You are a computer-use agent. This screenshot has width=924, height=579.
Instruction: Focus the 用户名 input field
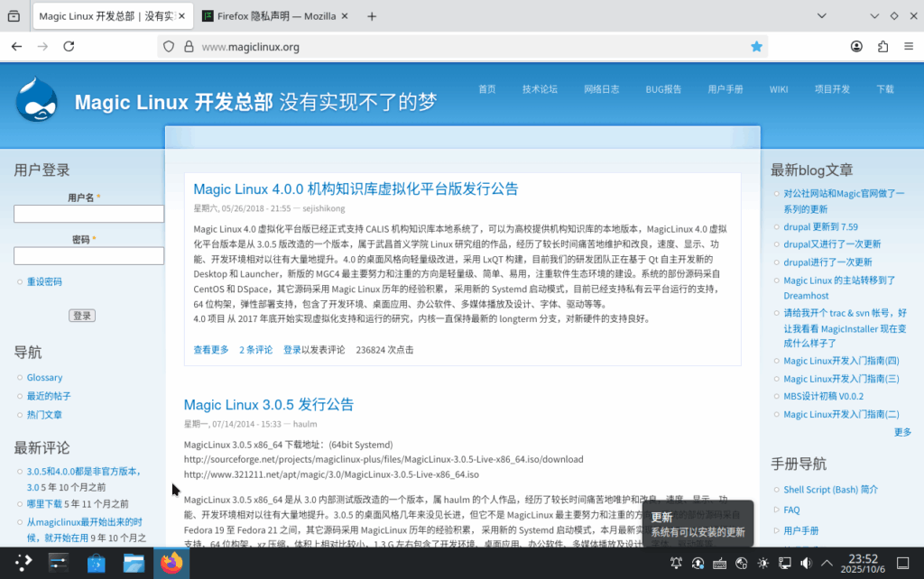[x=88, y=214]
